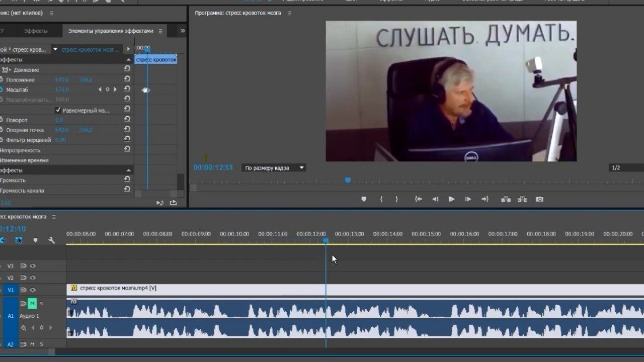Select the Программа: стресс кровоток мозга tab
The height and width of the screenshot is (362, 644).
coord(239,13)
